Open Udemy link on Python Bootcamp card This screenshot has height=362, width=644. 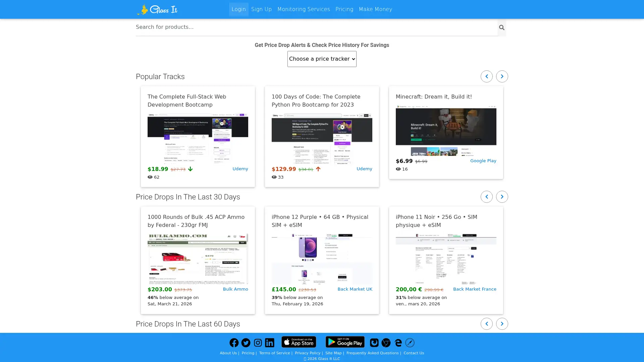[x=364, y=169]
